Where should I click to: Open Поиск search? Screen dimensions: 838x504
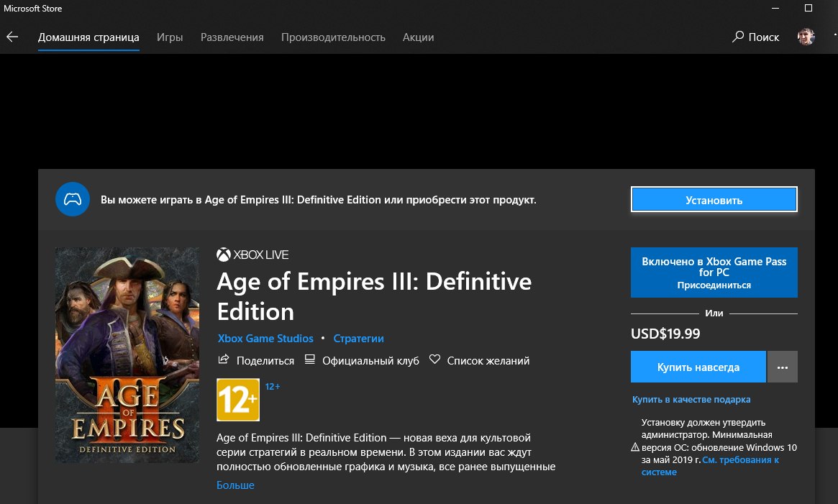pyautogui.click(x=756, y=37)
